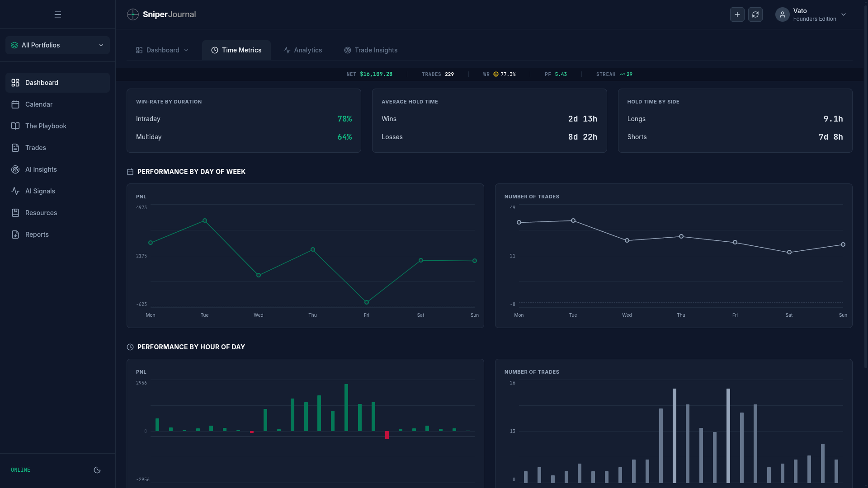Open AI Insights in the sidebar
The width and height of the screenshot is (868, 488).
coord(58,169)
